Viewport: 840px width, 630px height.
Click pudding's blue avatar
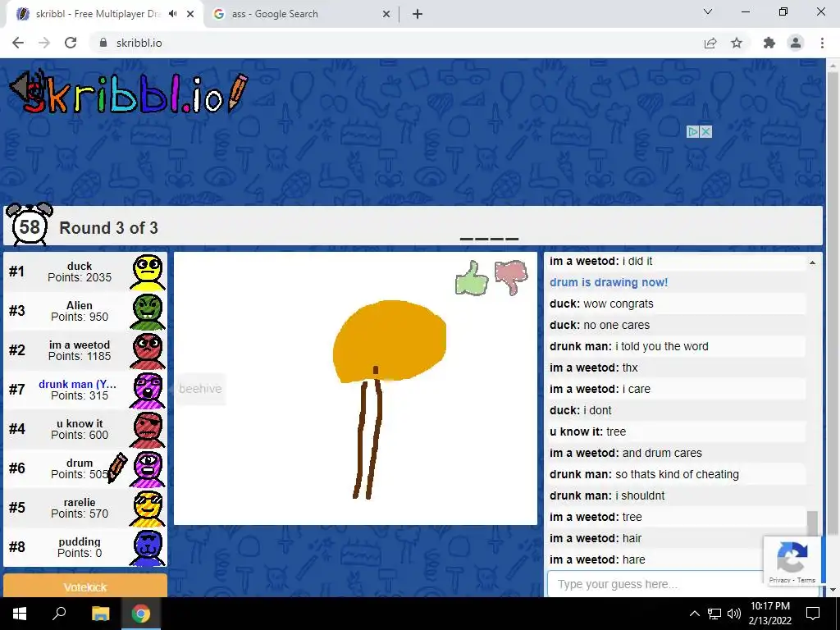(148, 547)
